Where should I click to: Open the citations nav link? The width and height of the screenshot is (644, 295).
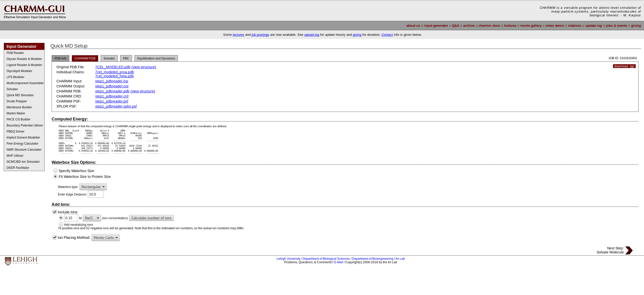574,26
